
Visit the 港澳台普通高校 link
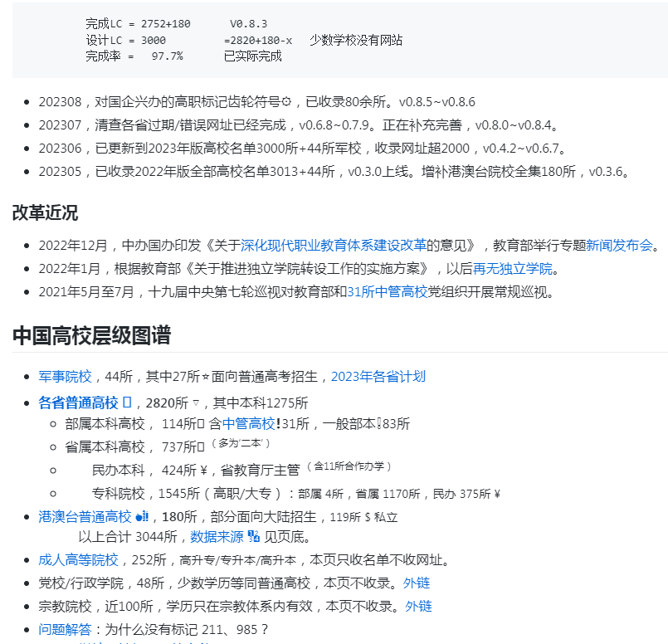(x=85, y=516)
